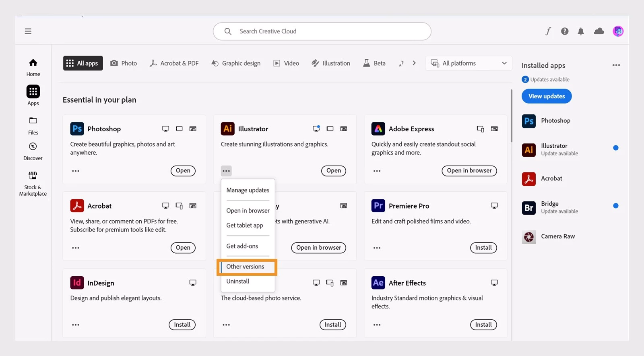Install Premiere Pro
Image resolution: width=644 pixels, height=356 pixels.
tap(483, 248)
